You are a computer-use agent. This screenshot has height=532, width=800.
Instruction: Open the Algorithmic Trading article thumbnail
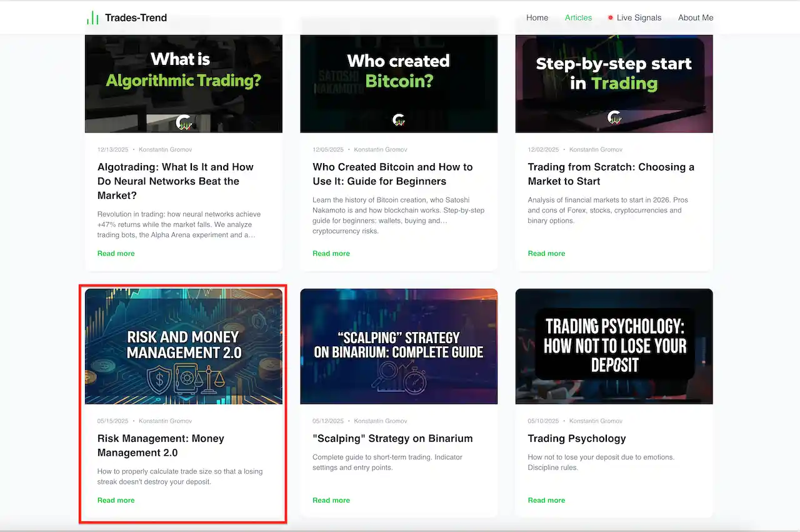pos(184,83)
